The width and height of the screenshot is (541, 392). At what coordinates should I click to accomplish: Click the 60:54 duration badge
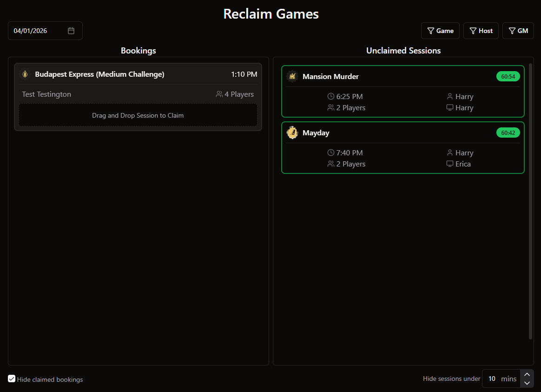pos(508,76)
